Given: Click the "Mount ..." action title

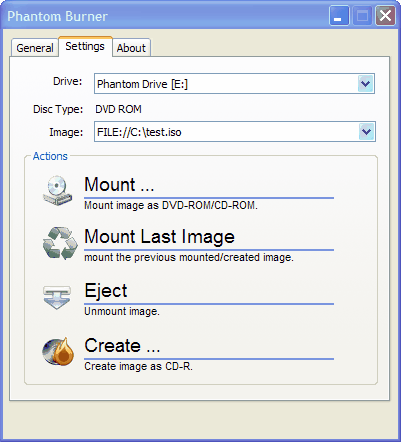Looking at the screenshot, I should 119,185.
